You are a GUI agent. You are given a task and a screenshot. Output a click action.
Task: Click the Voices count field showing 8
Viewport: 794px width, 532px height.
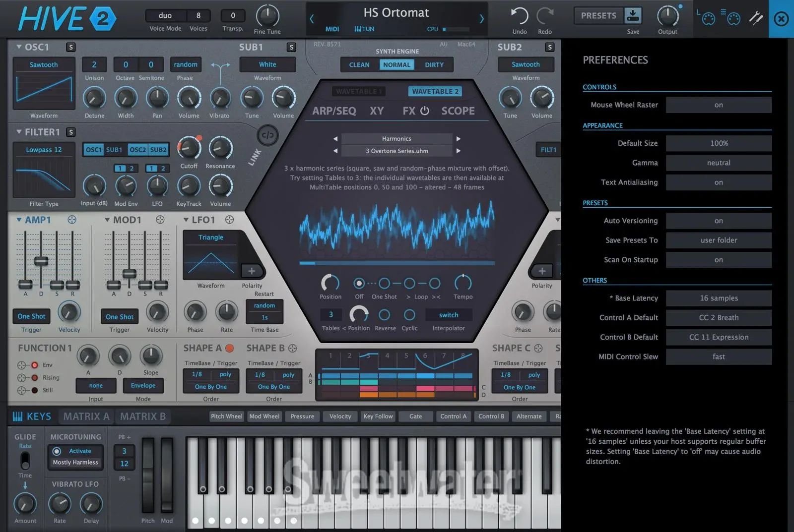(x=198, y=15)
